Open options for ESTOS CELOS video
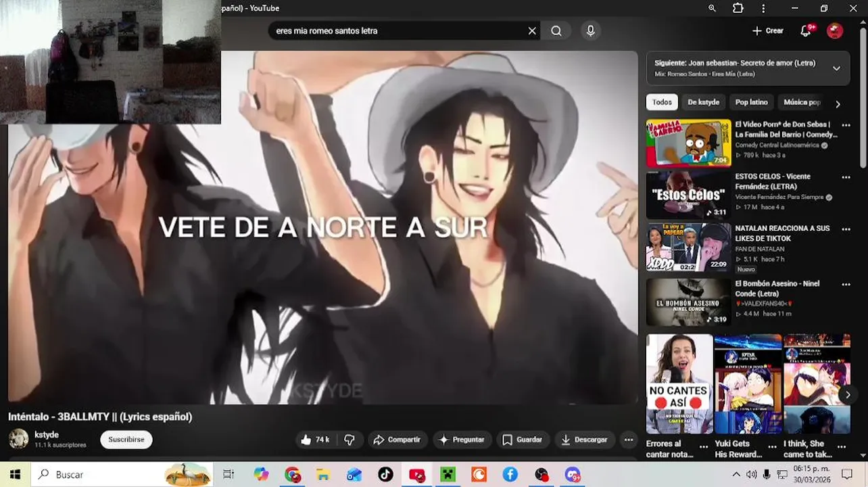Screen dimensions: 868x487 (846, 177)
